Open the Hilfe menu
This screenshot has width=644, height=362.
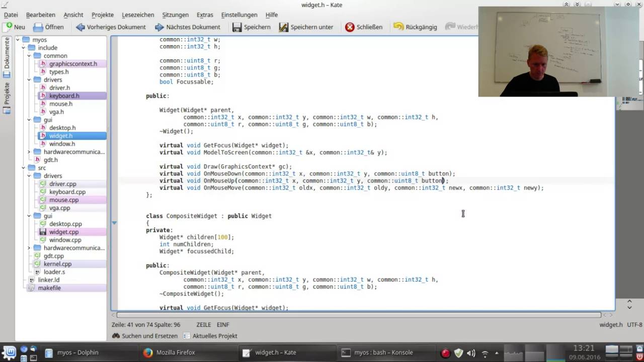pos(272,15)
